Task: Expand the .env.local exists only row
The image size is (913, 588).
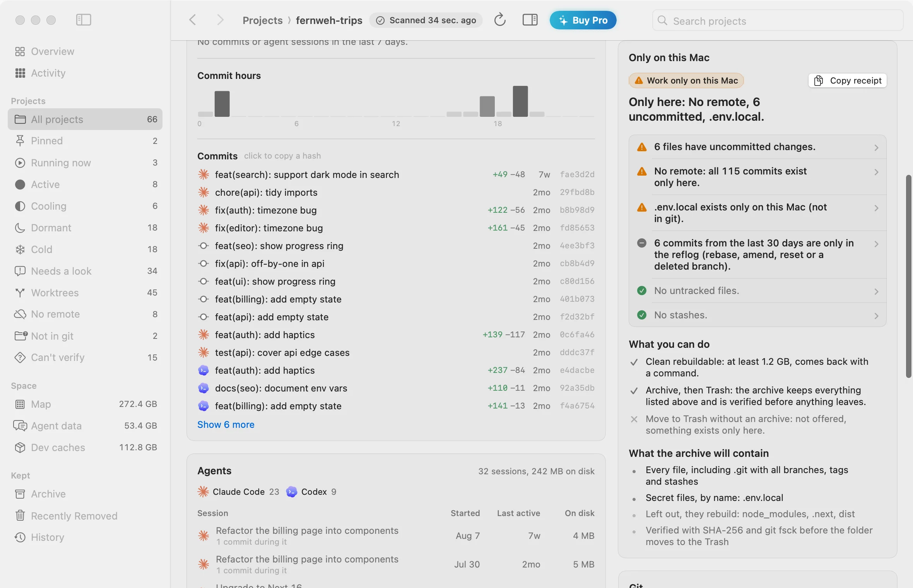Action: [757, 213]
